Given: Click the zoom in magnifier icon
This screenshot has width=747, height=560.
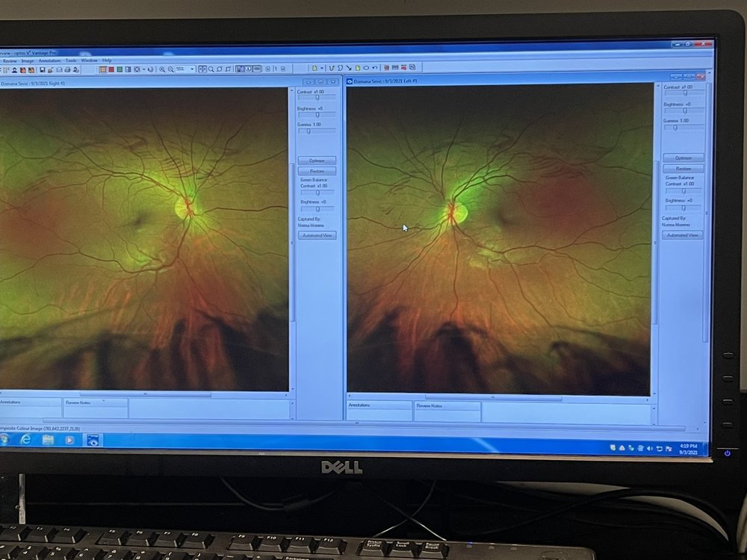Looking at the screenshot, I should pos(162,69).
